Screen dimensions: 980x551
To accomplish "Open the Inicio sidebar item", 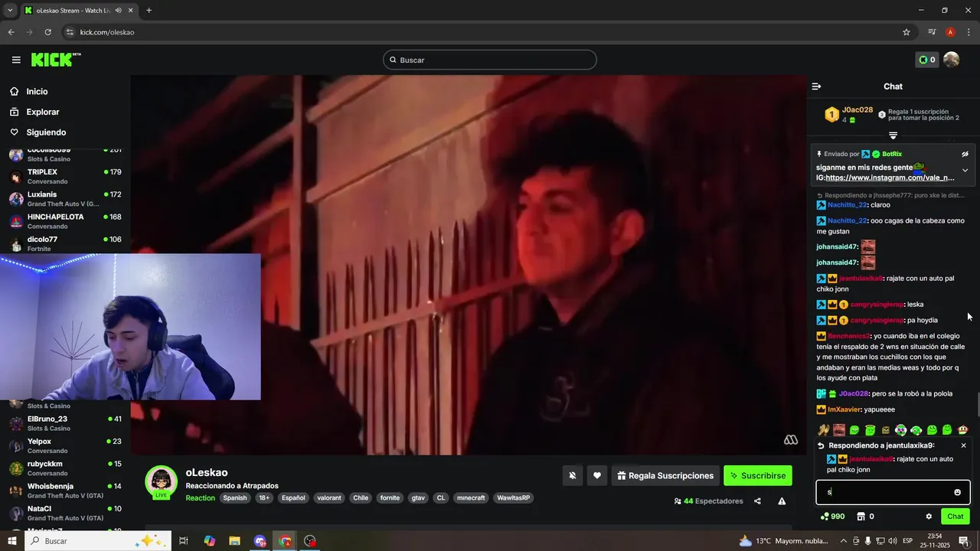I will [x=37, y=91].
